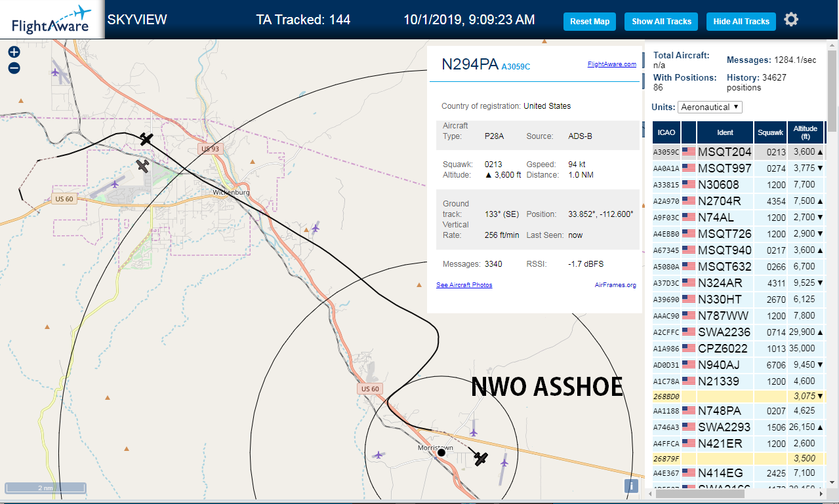
Task: Sort table by Ident column header
Action: click(x=725, y=132)
